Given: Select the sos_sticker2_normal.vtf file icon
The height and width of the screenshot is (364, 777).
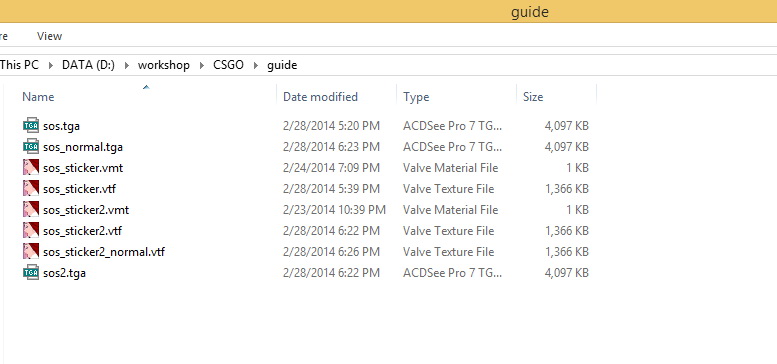Looking at the screenshot, I should point(31,252).
